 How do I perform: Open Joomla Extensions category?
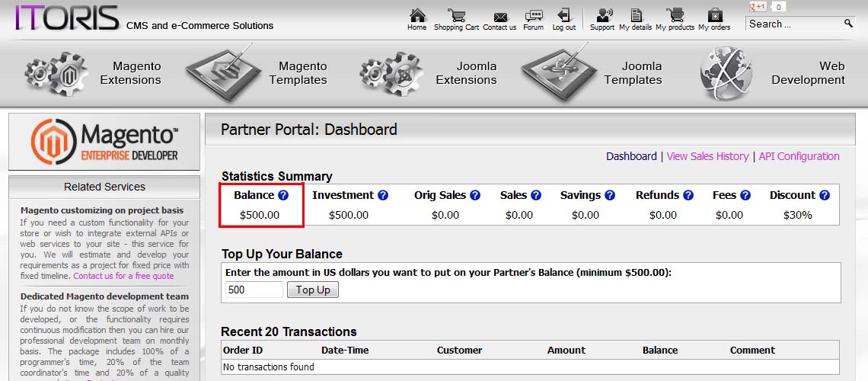[x=428, y=73]
